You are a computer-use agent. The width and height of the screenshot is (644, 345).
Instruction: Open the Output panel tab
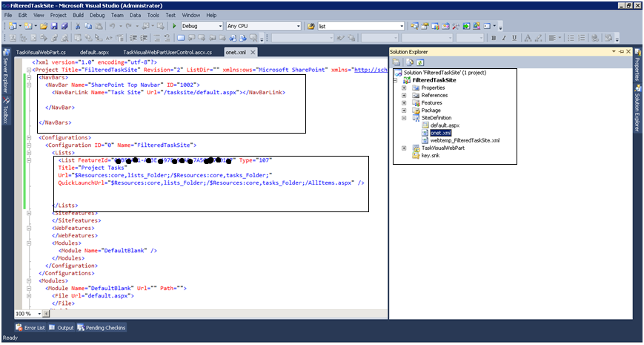point(61,328)
